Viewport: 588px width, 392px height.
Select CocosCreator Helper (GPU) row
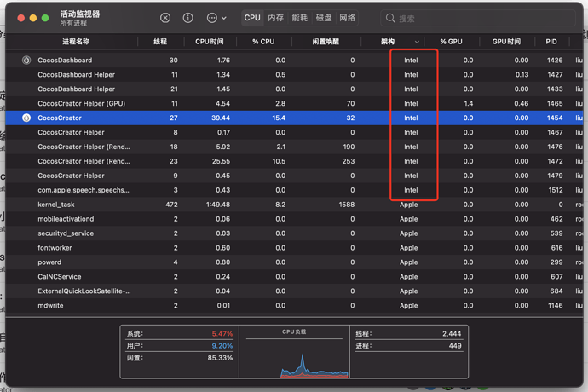294,103
